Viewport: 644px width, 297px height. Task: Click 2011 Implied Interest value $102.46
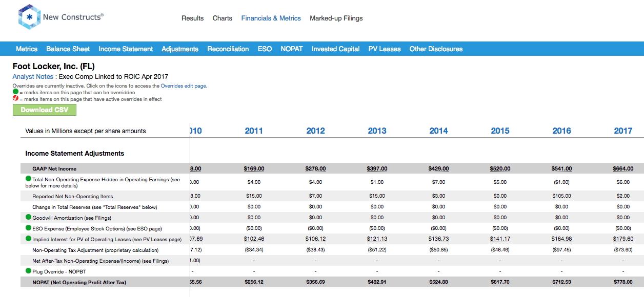tap(254, 239)
